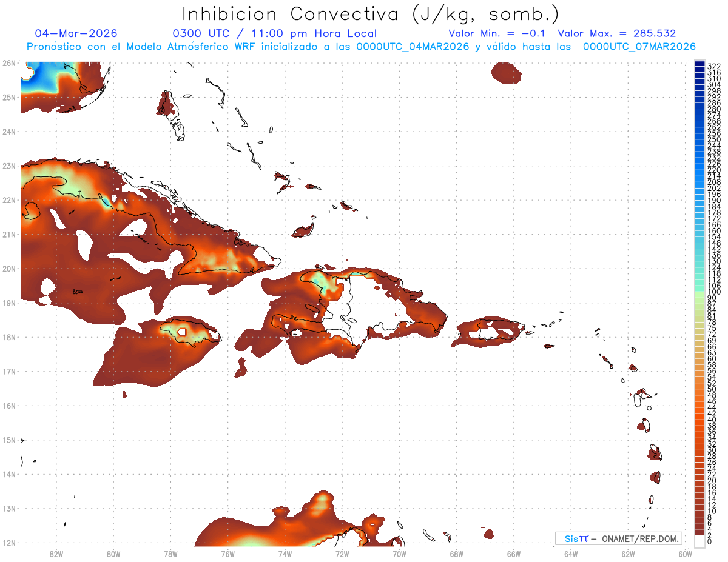Click the "64W" longitude label
This screenshot has height=562, width=728.
point(571,554)
